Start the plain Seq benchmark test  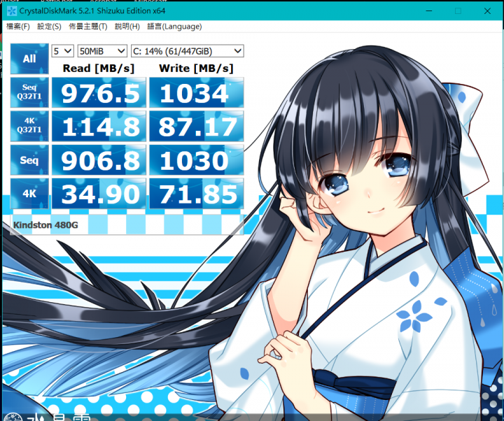tap(29, 160)
